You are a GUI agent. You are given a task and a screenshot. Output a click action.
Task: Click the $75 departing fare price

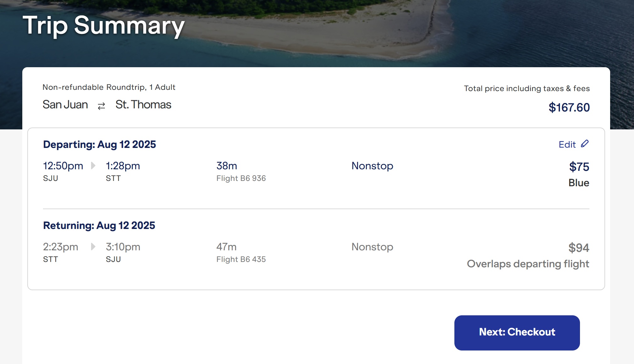click(579, 167)
